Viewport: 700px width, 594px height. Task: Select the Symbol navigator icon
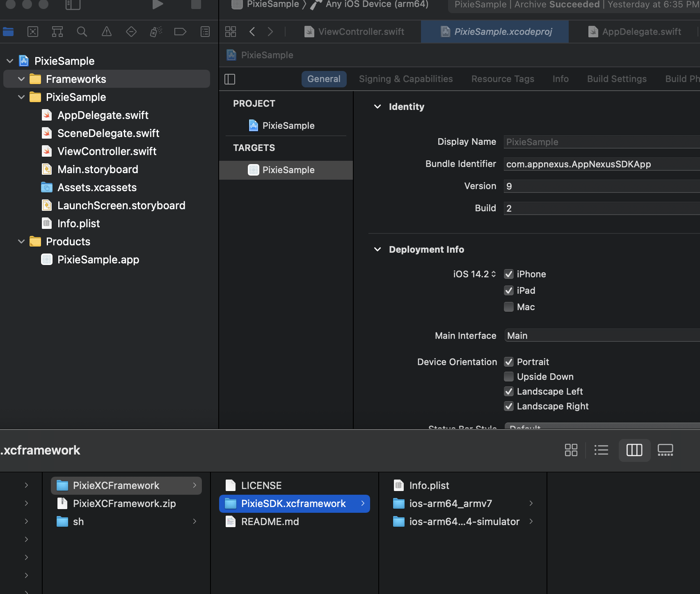[57, 31]
